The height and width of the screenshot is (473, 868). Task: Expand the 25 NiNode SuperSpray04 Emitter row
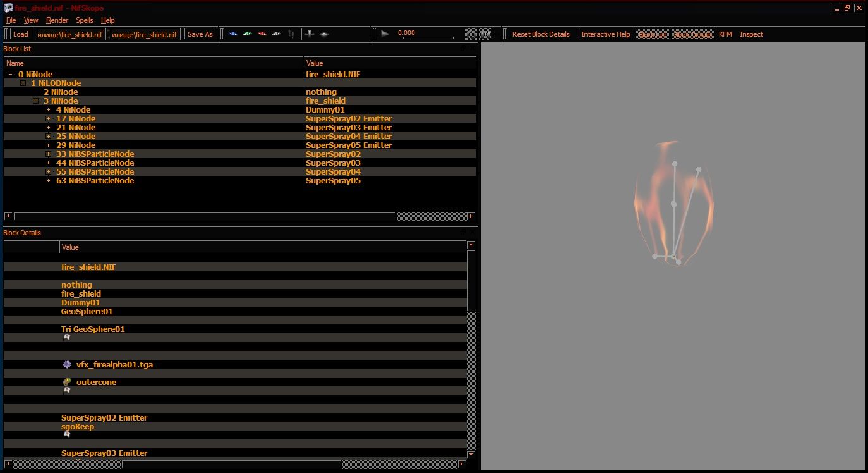click(x=49, y=136)
